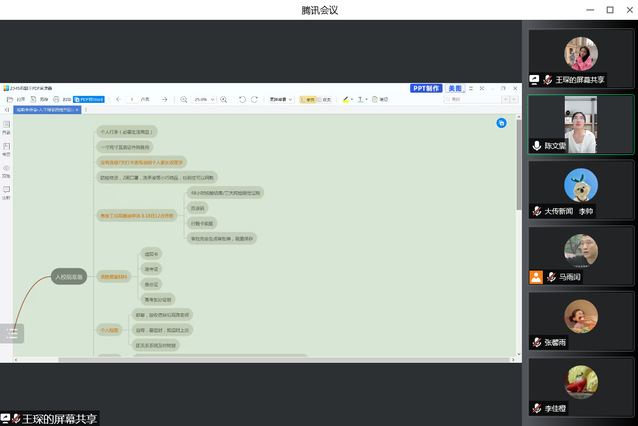Go to next page arrow
638x426 pixels.
click(x=165, y=99)
